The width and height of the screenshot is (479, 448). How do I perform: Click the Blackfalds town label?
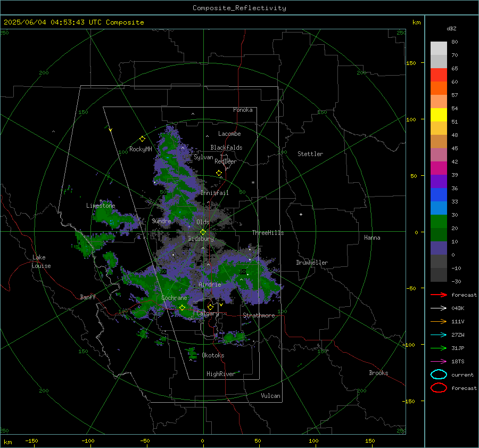tap(226, 148)
